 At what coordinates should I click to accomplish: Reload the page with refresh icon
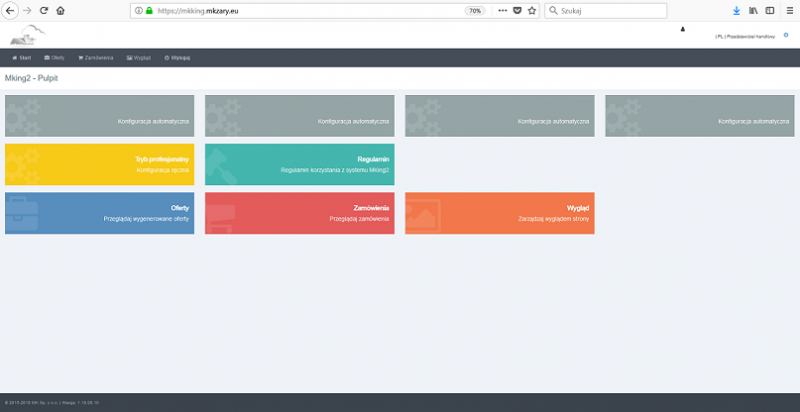click(43, 10)
